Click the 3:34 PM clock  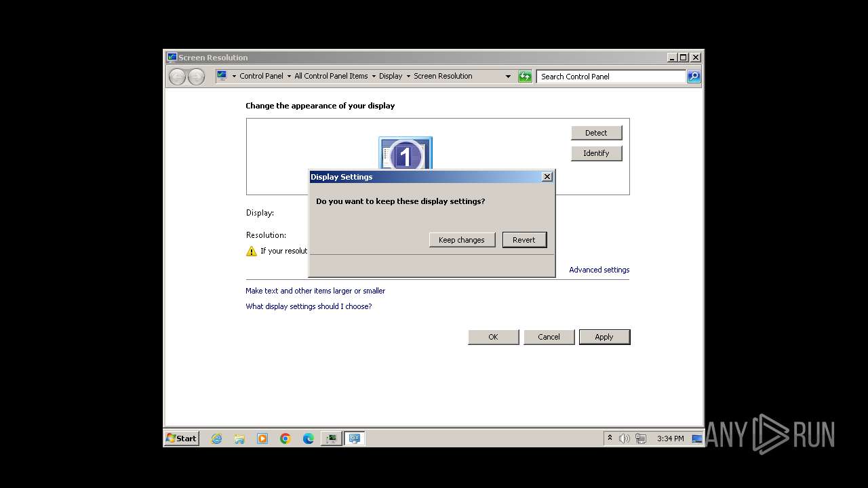[x=670, y=439]
